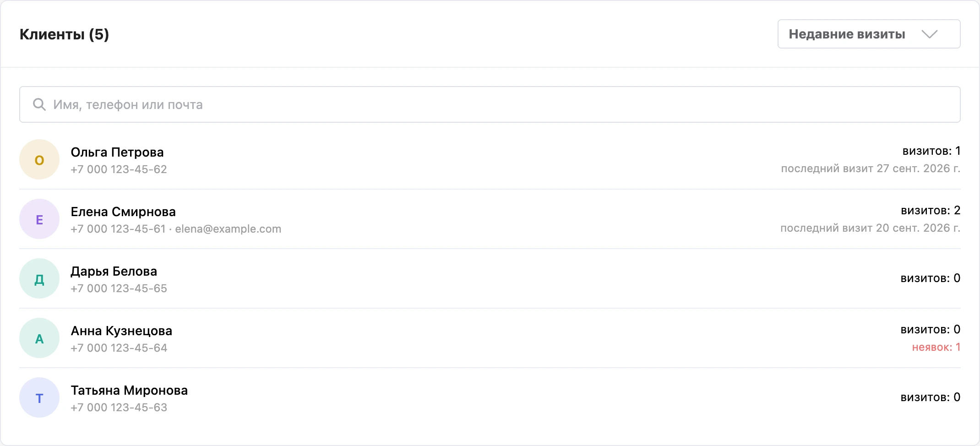Click Ольга Петрова's avatar with letter О

coord(39,159)
